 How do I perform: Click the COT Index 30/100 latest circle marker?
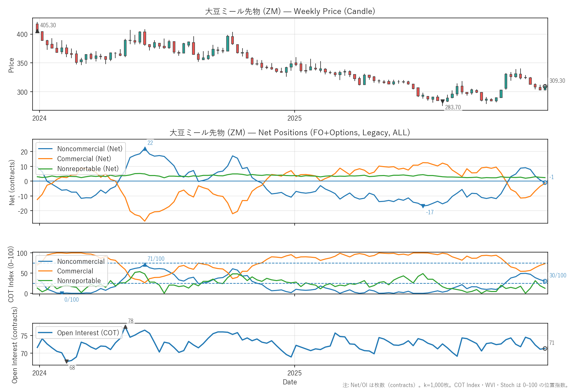tap(545, 281)
